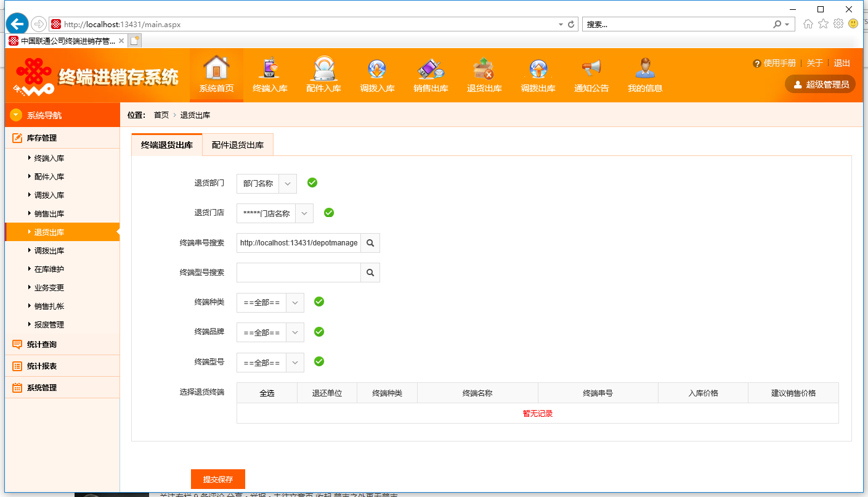The height and width of the screenshot is (497, 868).
Task: Open browser home icon
Action: click(808, 24)
